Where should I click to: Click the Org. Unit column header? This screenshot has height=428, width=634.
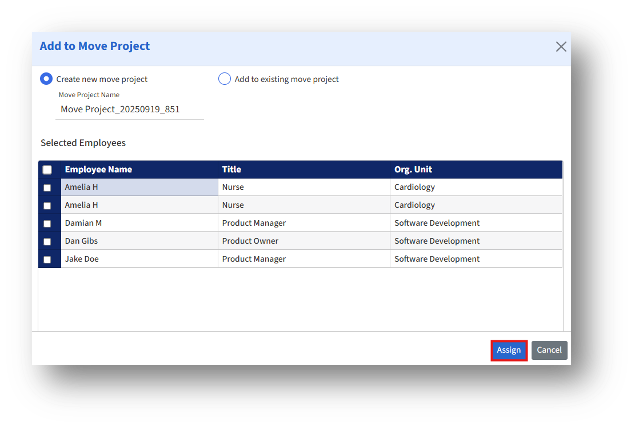[x=413, y=170]
